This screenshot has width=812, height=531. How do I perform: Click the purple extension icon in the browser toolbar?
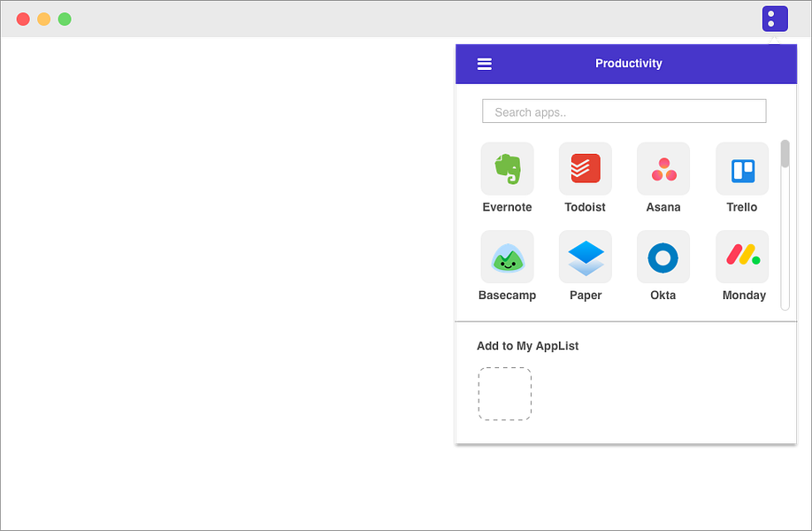775,18
